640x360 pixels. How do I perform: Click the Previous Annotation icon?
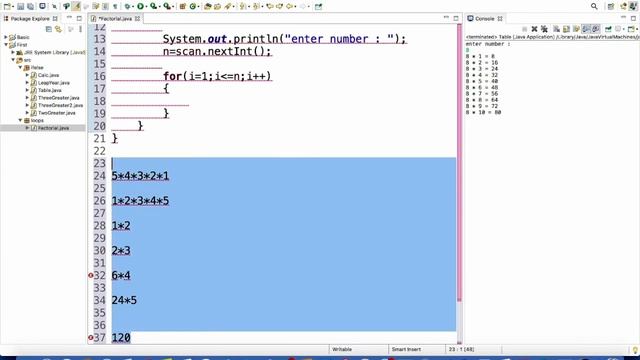pyautogui.click(x=255, y=7)
